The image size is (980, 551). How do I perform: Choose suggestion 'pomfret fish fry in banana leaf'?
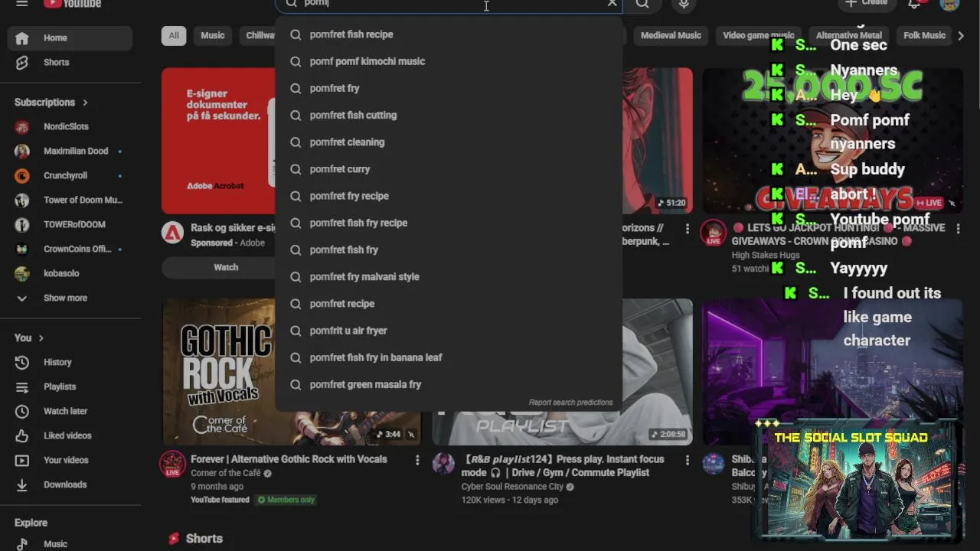point(449,357)
